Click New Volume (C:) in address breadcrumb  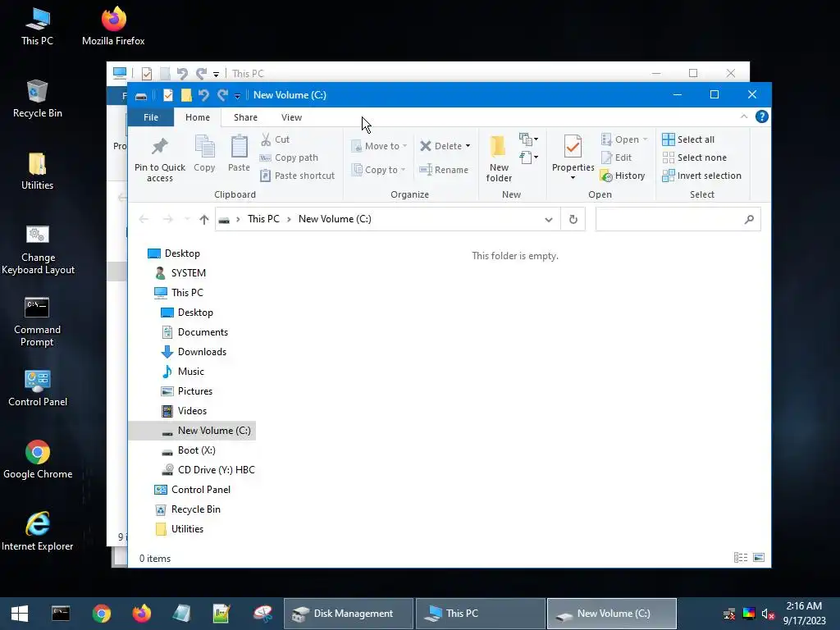pos(335,219)
